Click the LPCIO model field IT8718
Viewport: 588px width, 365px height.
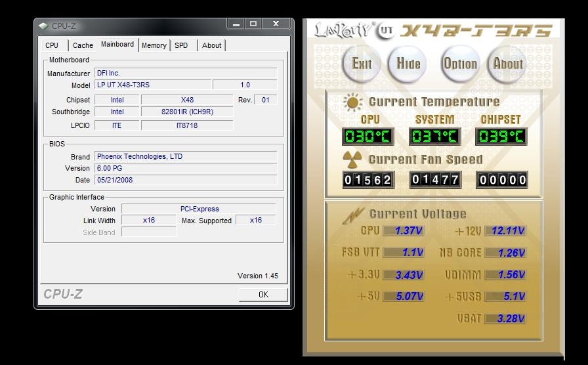tap(187, 125)
